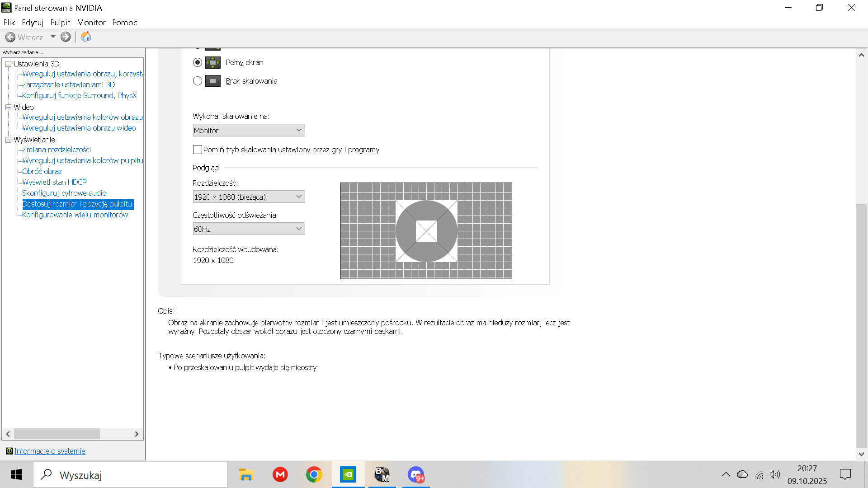Enable Pomiń tryb skalowania checkbox
This screenshot has width=868, height=488.
[x=198, y=150]
